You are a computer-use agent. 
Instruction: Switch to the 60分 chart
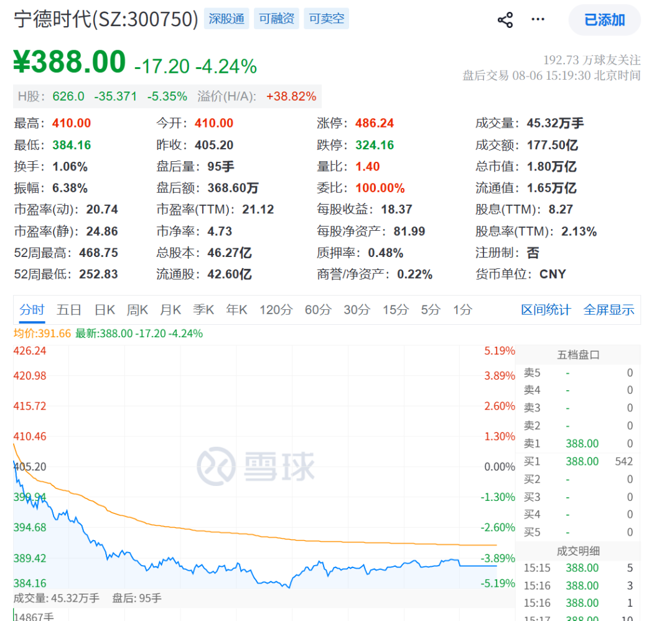coord(318,309)
